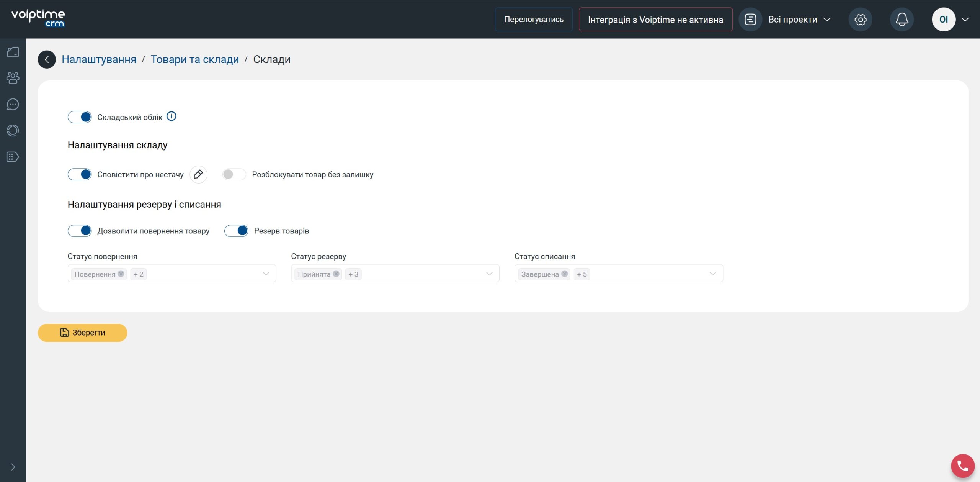Click the red phone call button
This screenshot has width=980, height=482.
(963, 466)
